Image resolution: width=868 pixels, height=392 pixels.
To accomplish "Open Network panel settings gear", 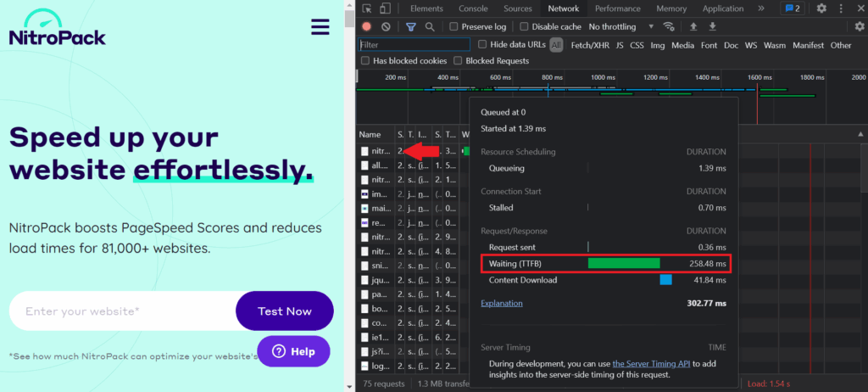I will (x=859, y=26).
